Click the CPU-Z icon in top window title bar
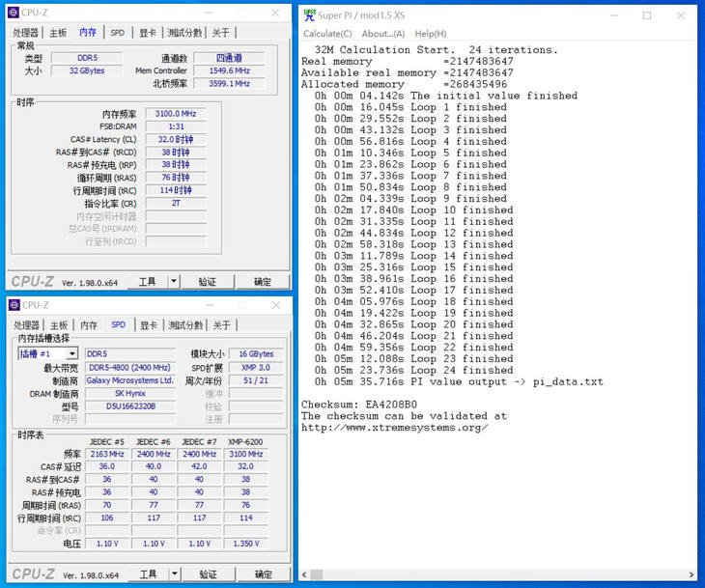Image resolution: width=705 pixels, height=588 pixels. [x=14, y=13]
